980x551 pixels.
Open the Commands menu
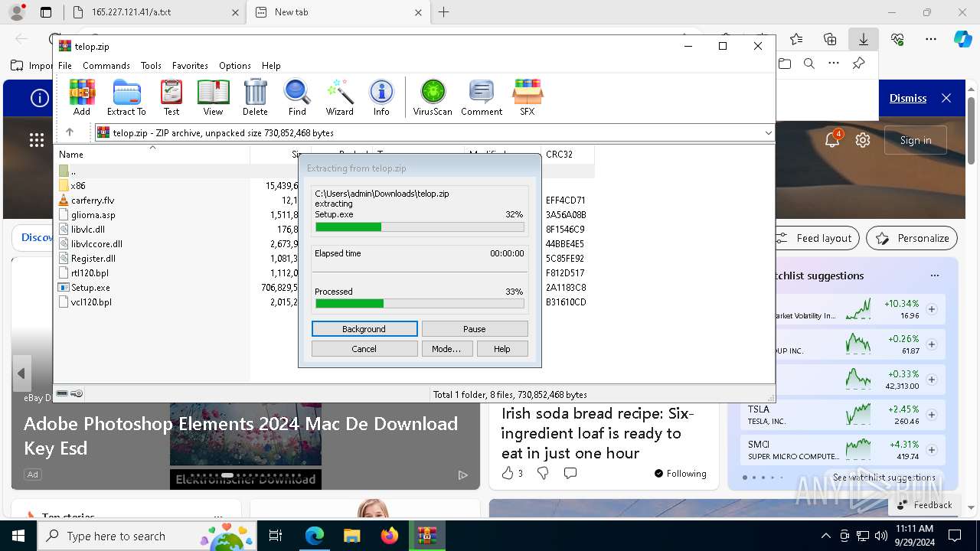[x=106, y=66]
